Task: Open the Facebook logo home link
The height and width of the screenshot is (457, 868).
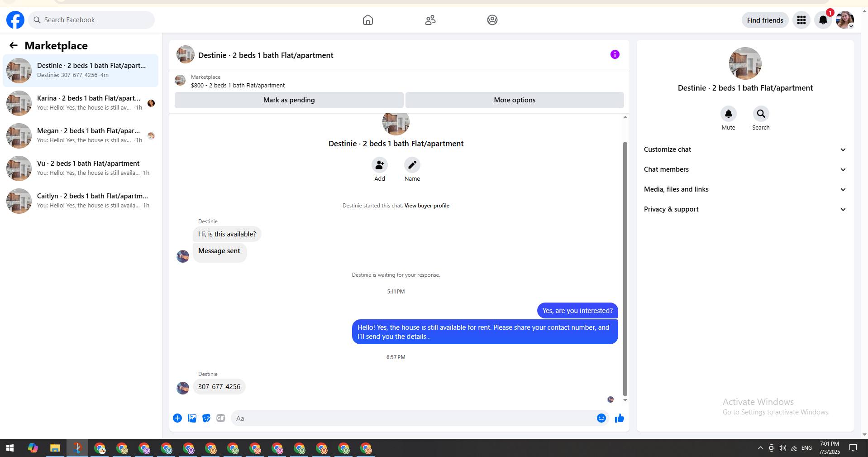Action: coord(15,20)
